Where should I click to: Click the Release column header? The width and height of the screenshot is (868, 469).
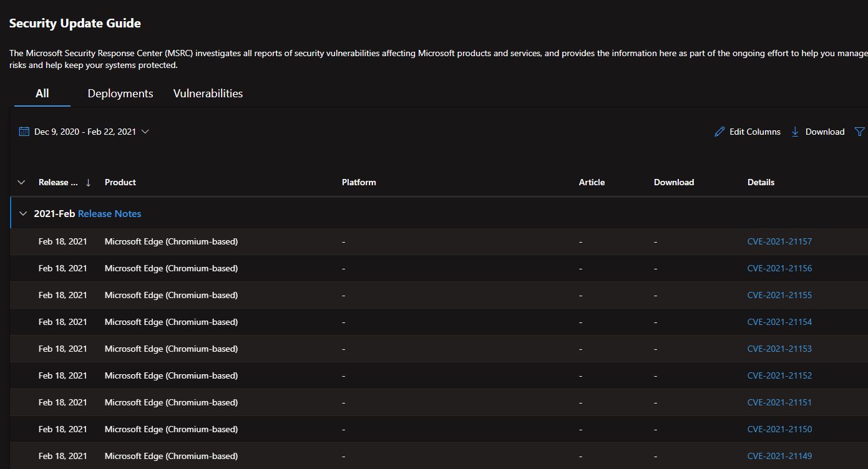pos(58,182)
